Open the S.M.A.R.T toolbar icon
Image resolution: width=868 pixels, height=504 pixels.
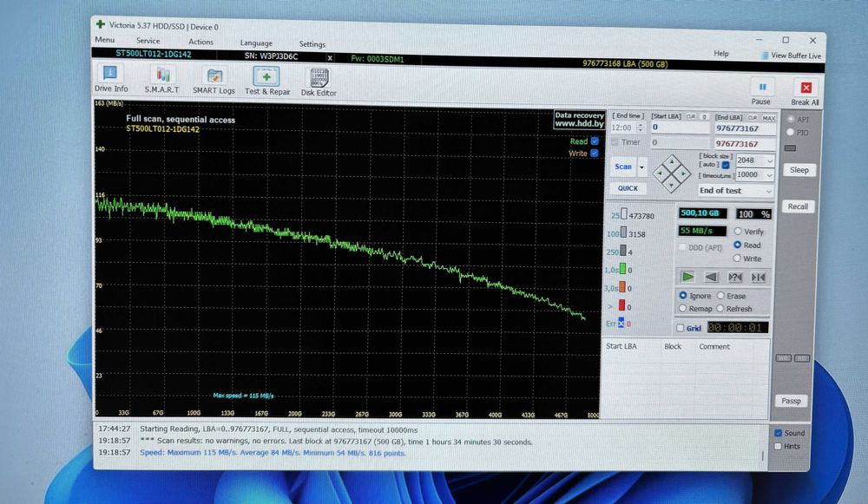[x=161, y=80]
